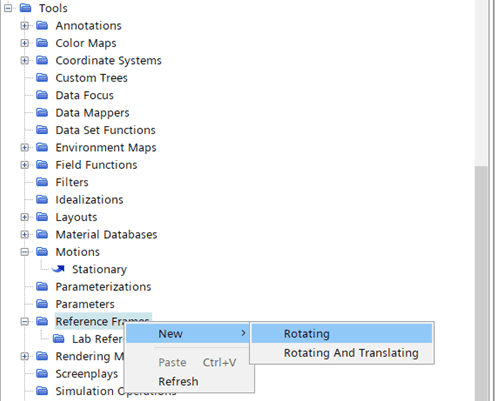The width and height of the screenshot is (496, 401).
Task: Collapse the Motions node
Action: pyautogui.click(x=24, y=252)
